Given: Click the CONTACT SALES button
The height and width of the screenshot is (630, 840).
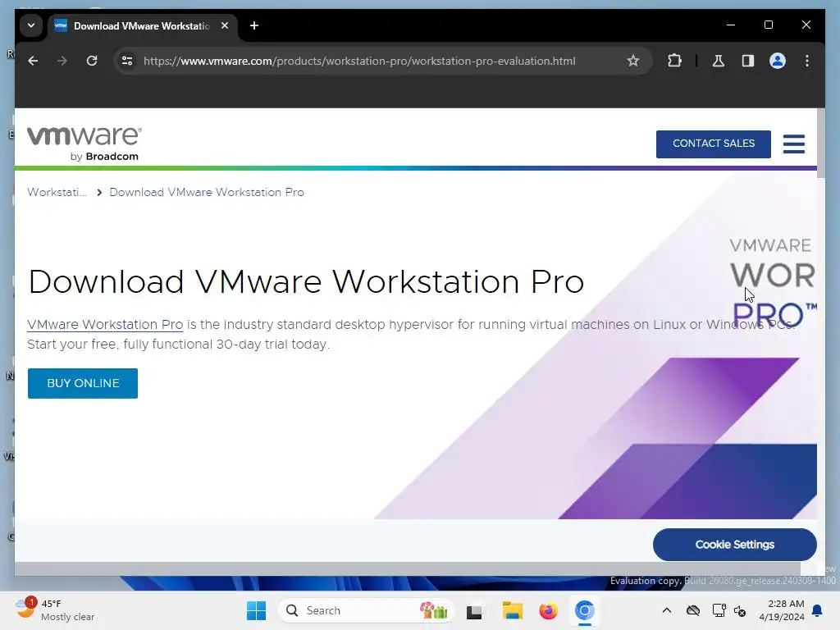Looking at the screenshot, I should [x=714, y=144].
